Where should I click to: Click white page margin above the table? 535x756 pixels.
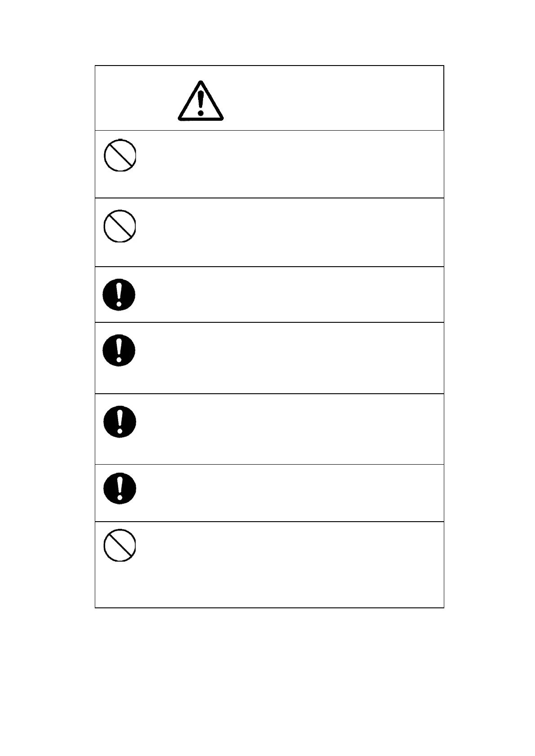coord(267,31)
